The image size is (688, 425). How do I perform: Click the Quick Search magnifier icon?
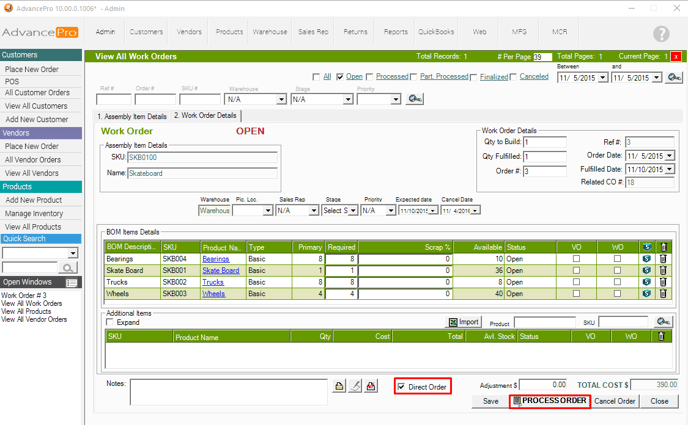tap(69, 268)
